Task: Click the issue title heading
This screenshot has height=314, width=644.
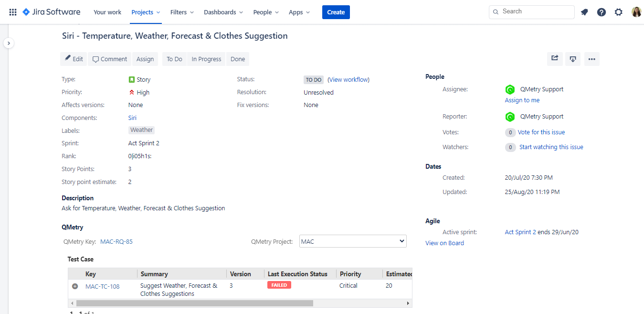Action: 175,36
